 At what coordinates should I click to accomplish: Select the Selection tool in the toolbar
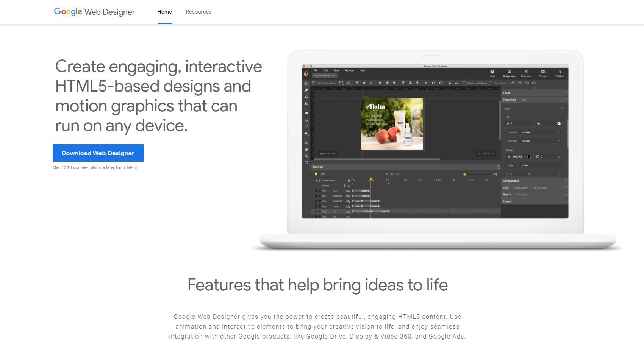point(306,83)
